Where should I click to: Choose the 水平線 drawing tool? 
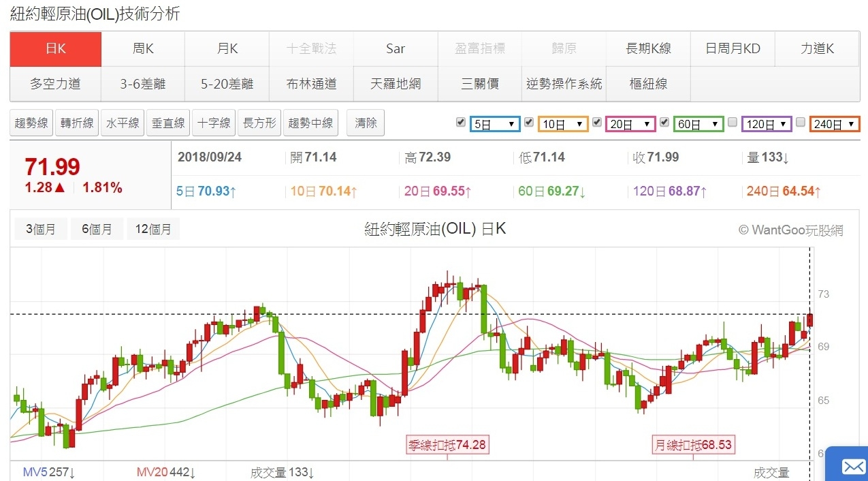tap(123, 123)
